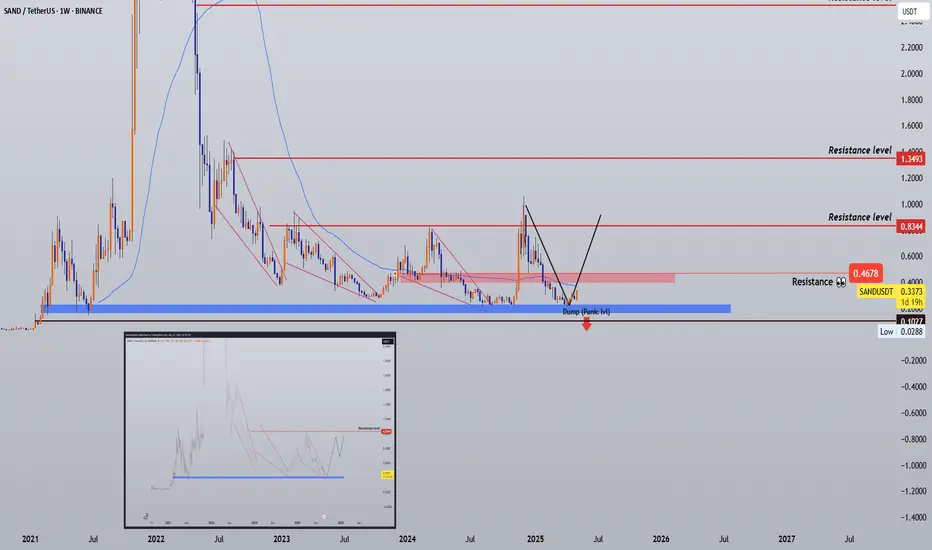
Task: Select the 1.3493 price label
Action: tap(911, 159)
